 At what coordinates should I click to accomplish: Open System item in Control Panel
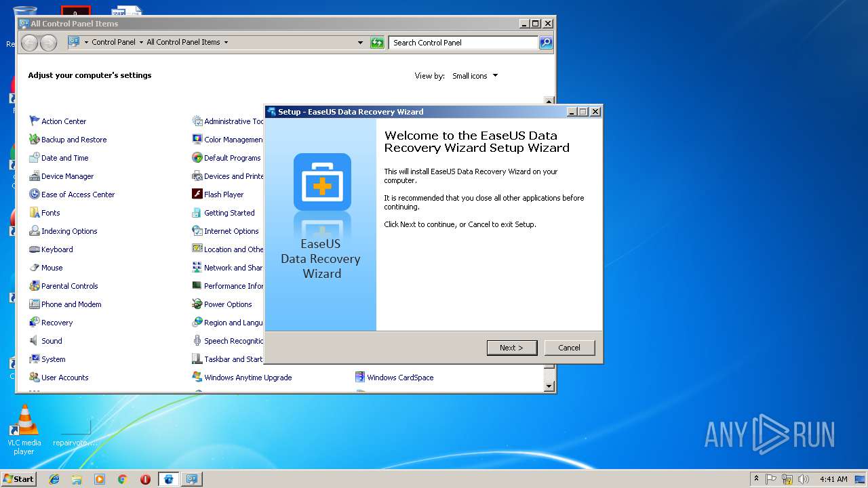pyautogui.click(x=47, y=359)
